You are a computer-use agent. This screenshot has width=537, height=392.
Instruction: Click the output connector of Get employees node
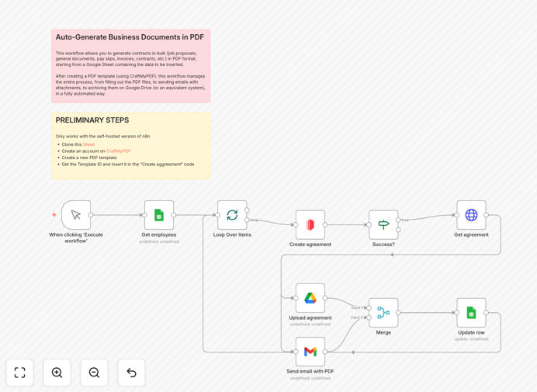[x=174, y=215]
